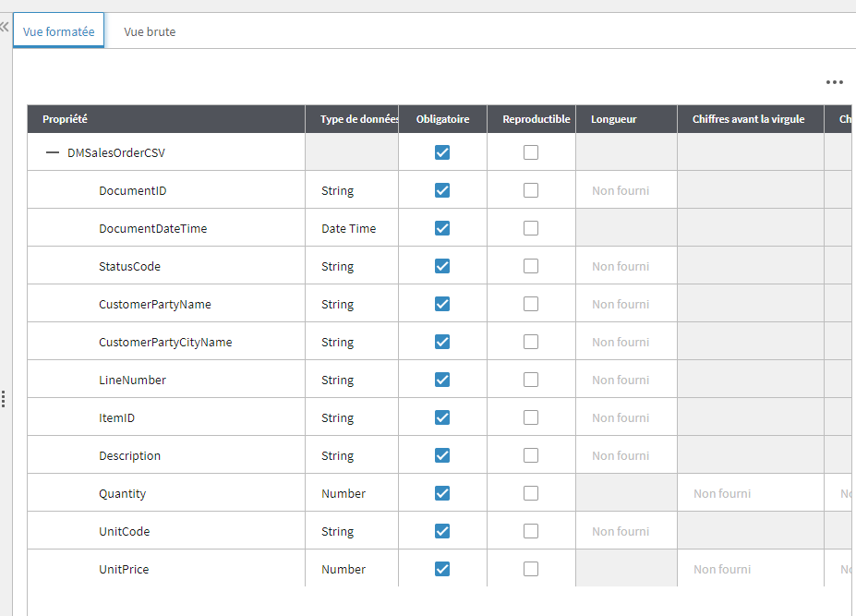
Task: Click the Longueur field for CustomerPartyName
Action: point(626,304)
